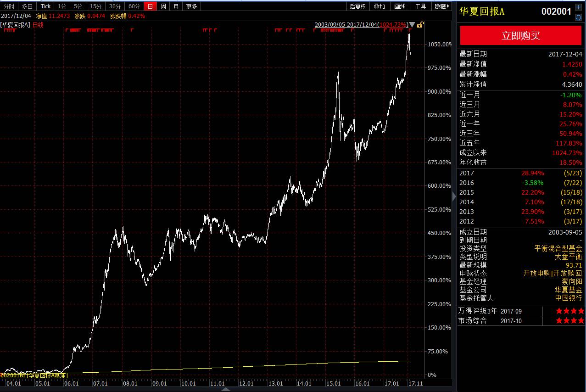Click the 2015 ranking (15/18)

pyautogui.click(x=571, y=192)
